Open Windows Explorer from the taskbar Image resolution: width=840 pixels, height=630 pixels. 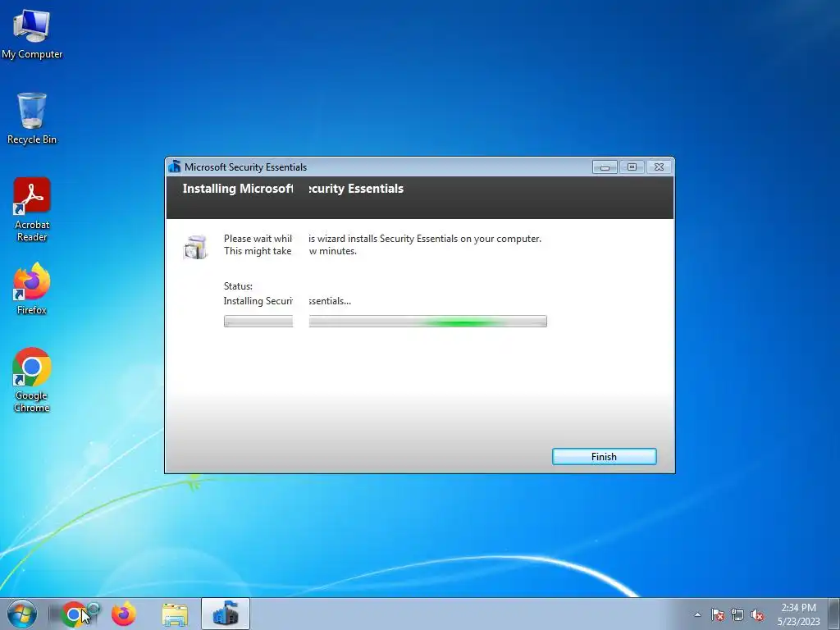(175, 615)
